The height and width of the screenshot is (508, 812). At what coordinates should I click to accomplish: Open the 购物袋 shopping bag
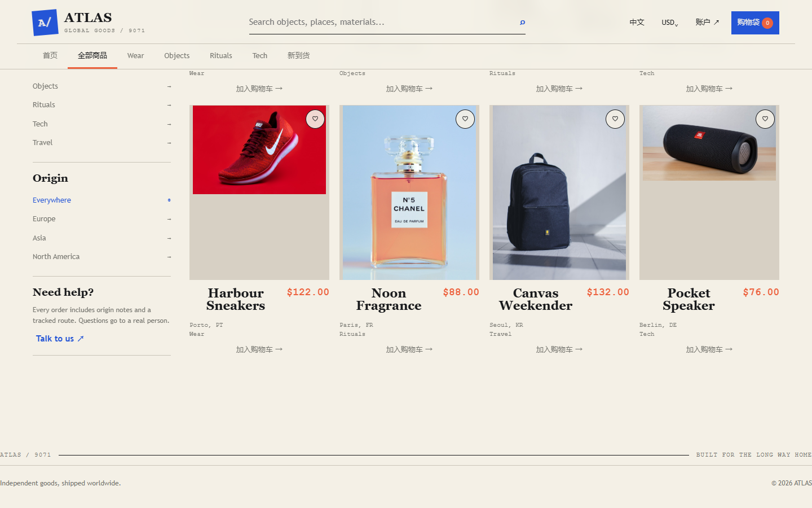pyautogui.click(x=755, y=23)
